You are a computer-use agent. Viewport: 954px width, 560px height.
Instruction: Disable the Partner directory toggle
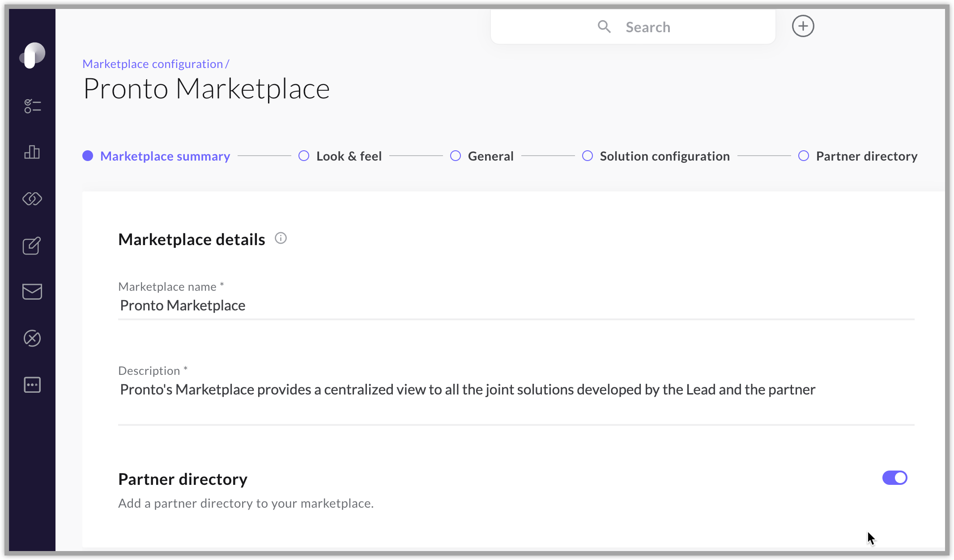click(894, 478)
